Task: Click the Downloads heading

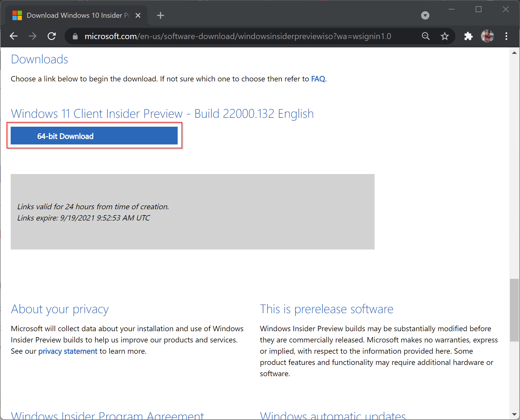Action: pos(39,59)
